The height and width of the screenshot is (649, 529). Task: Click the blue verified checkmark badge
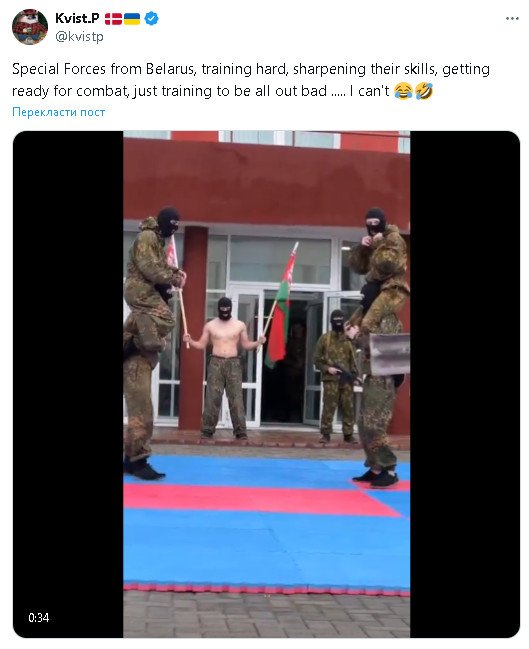pyautogui.click(x=151, y=19)
